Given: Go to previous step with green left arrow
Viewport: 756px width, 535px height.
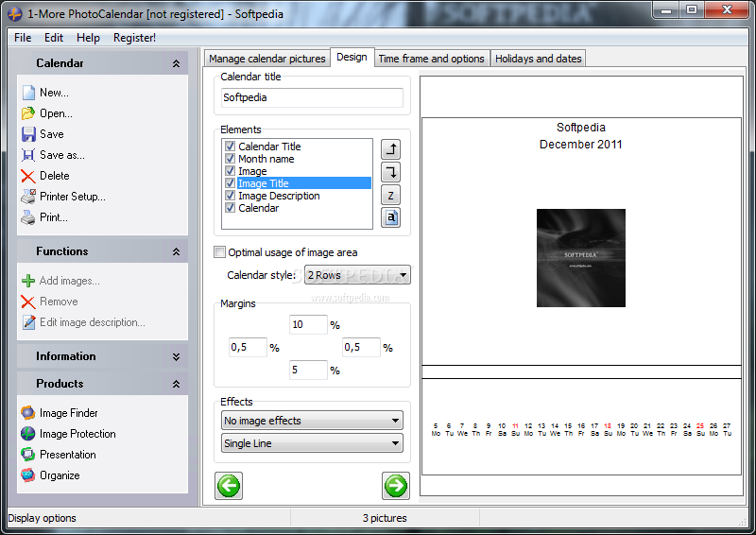Looking at the screenshot, I should tap(229, 486).
